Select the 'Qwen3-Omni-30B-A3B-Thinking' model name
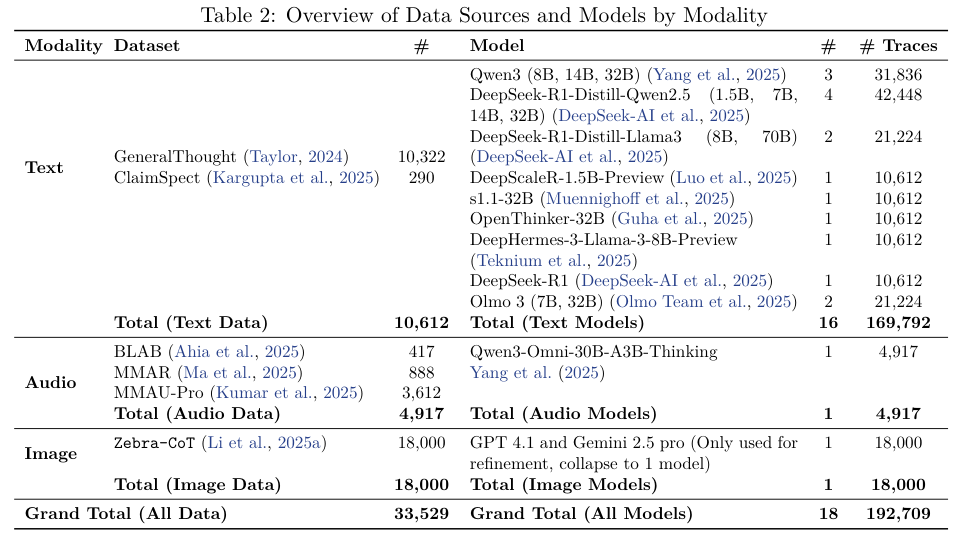This screenshot has width=954, height=534. click(593, 352)
